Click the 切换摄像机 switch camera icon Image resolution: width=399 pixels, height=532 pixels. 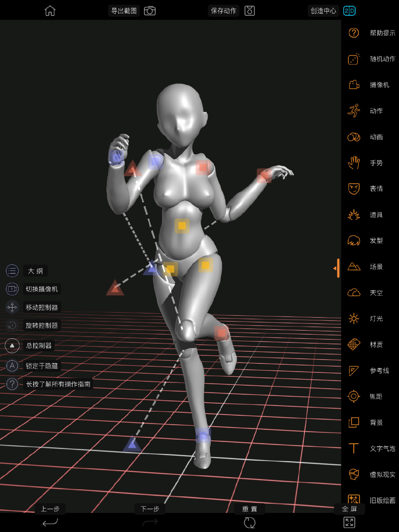tap(12, 289)
